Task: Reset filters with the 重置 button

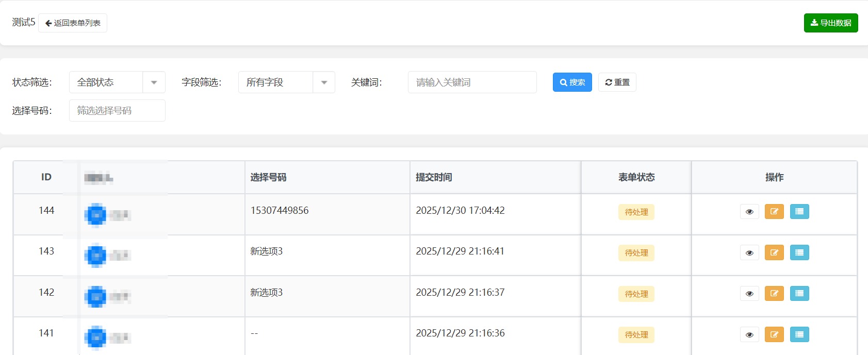Action: 617,82
